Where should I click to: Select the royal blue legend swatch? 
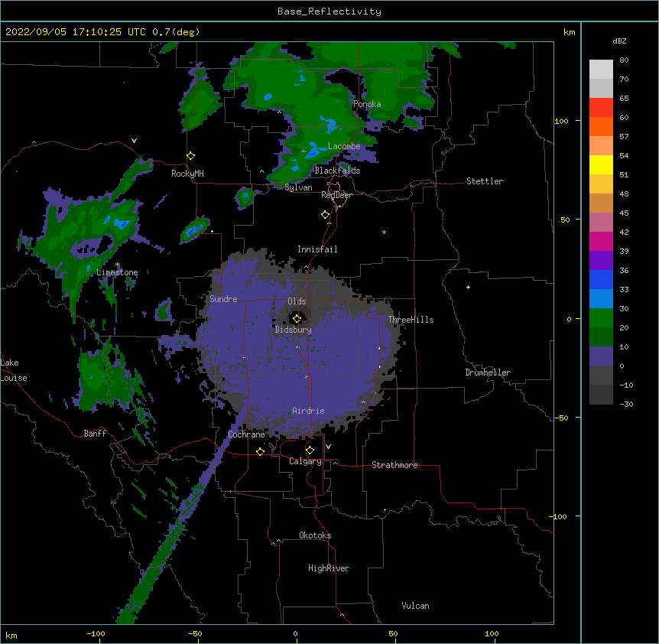(601, 279)
